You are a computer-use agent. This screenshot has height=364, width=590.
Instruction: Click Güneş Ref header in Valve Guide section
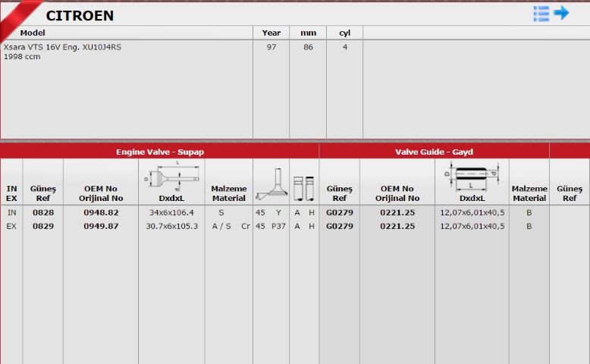340,193
